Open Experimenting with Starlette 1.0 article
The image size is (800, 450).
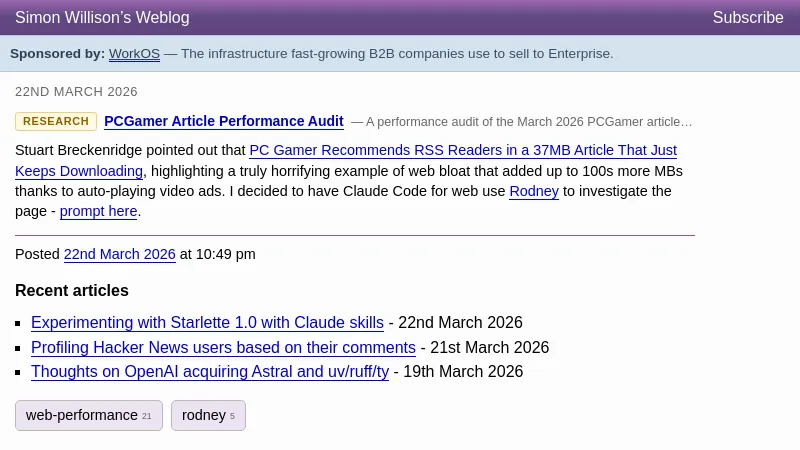tap(207, 323)
